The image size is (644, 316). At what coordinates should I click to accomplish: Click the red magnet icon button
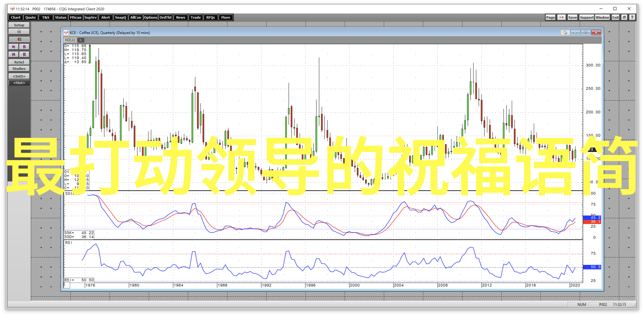coord(19,39)
